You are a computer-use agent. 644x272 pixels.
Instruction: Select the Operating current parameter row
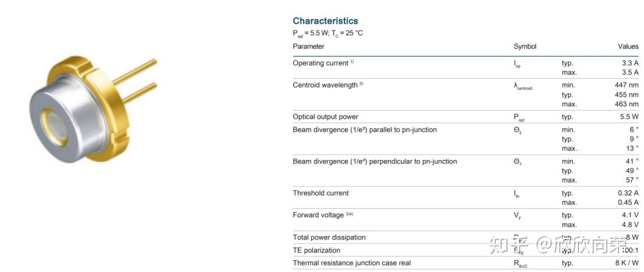pos(466,68)
